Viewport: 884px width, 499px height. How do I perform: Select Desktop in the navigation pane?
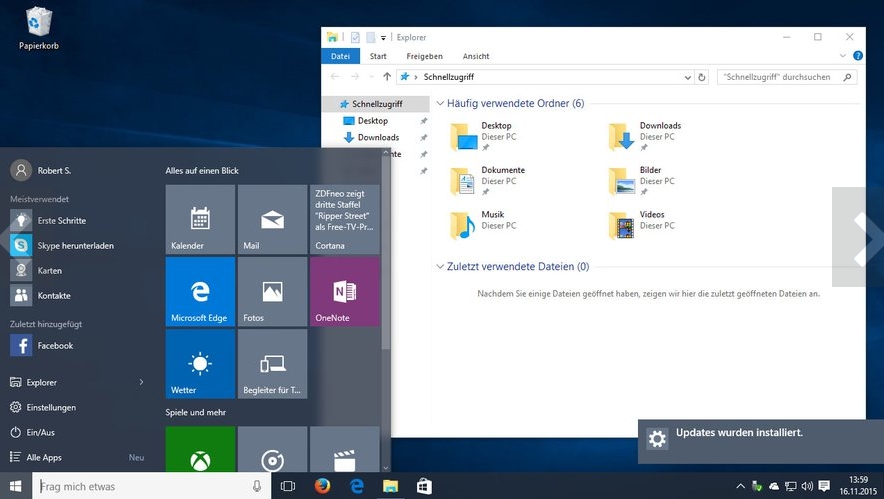click(x=373, y=121)
